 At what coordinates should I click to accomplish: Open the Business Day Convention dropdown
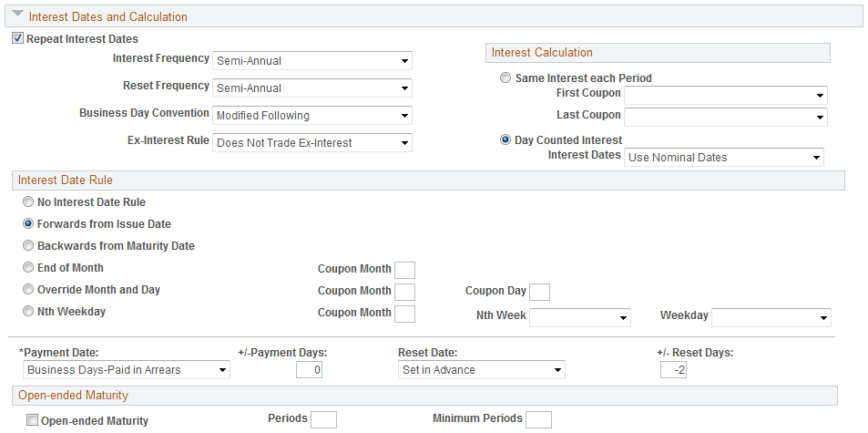point(311,116)
